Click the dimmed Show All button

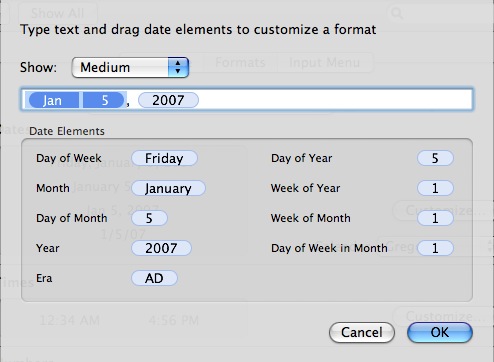pos(57,13)
